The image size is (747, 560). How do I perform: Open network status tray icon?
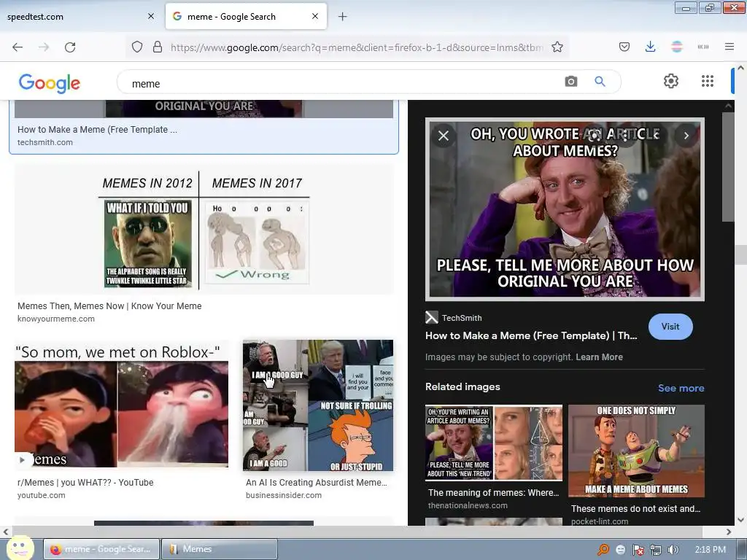pos(656,550)
